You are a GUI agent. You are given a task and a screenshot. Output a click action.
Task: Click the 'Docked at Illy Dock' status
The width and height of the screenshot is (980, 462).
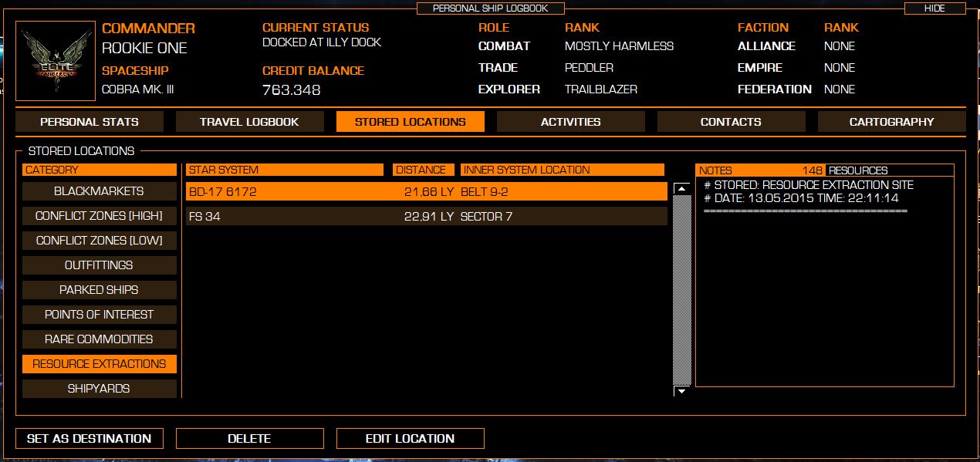coord(322,42)
